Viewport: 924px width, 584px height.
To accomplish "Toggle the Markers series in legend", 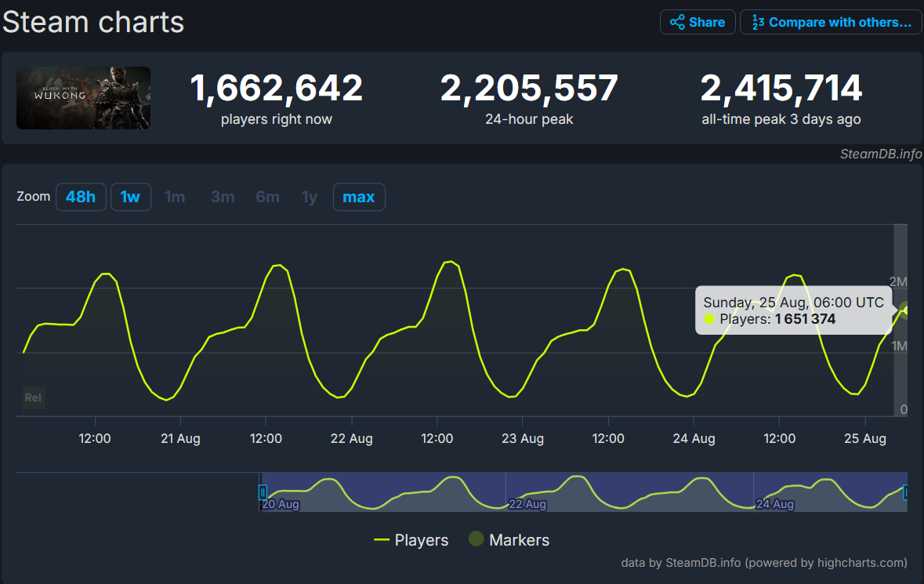I will pos(509,540).
